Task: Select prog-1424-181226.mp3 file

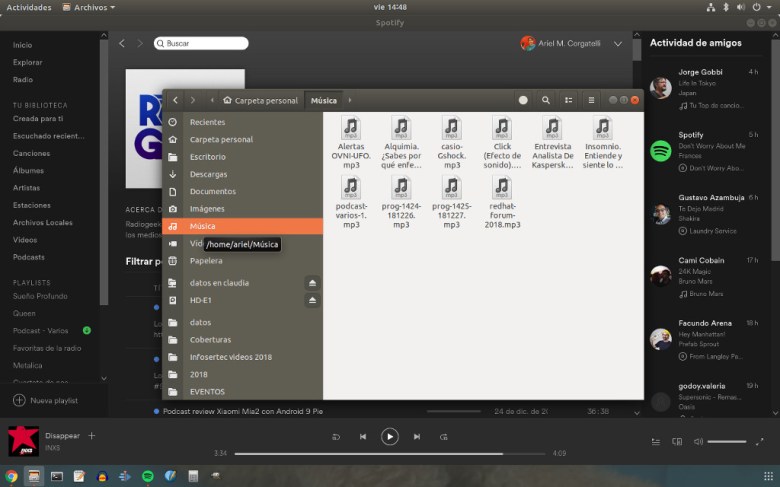Action: click(x=401, y=201)
